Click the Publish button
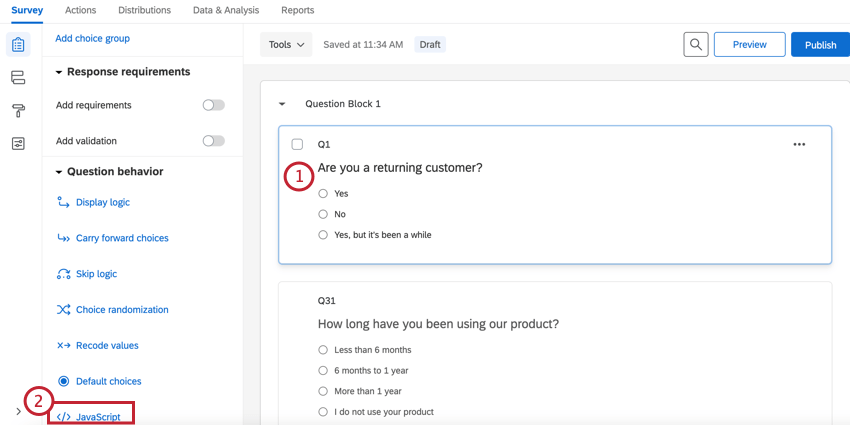 [x=820, y=45]
